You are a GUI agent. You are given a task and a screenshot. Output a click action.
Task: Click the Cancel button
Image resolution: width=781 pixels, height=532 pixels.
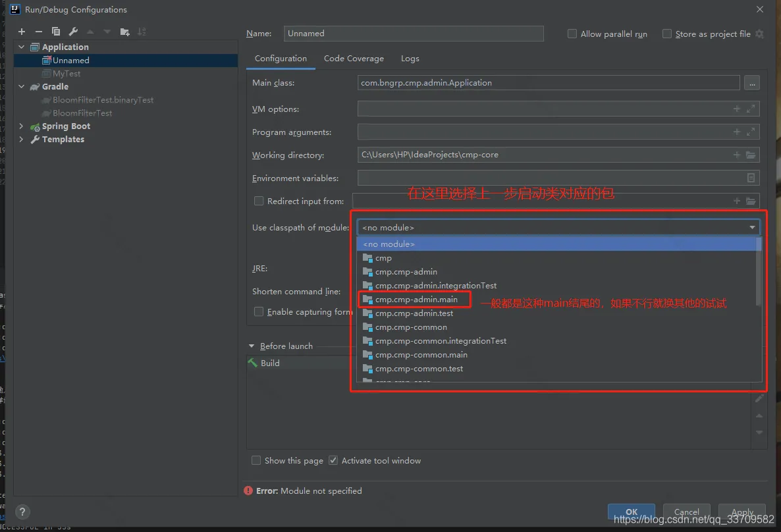pyautogui.click(x=686, y=512)
